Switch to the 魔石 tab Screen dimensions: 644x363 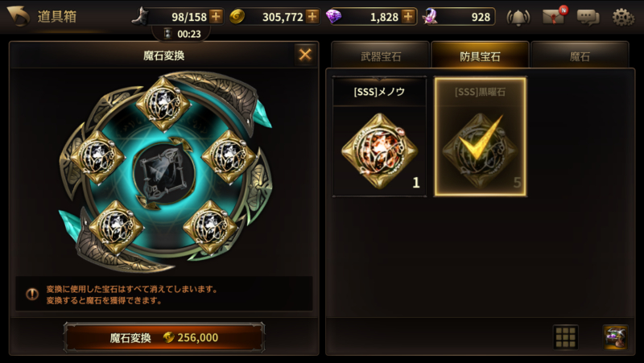(580, 56)
